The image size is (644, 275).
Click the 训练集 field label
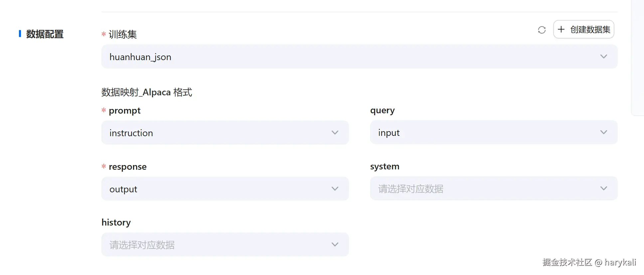pos(122,34)
